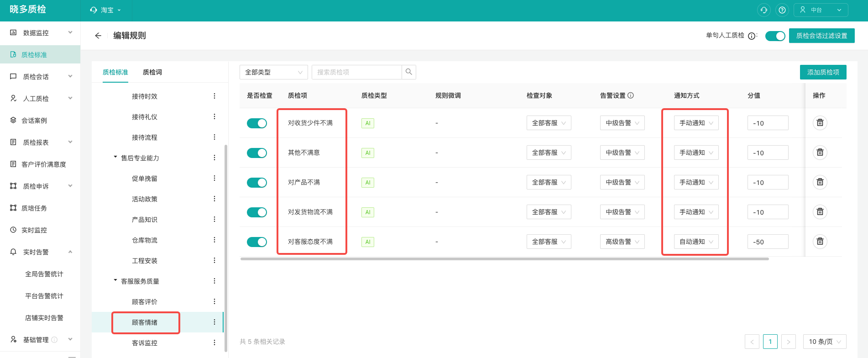Open 自动通知 dropdown for 对客服态度不满
The image size is (868, 358).
pyautogui.click(x=696, y=242)
